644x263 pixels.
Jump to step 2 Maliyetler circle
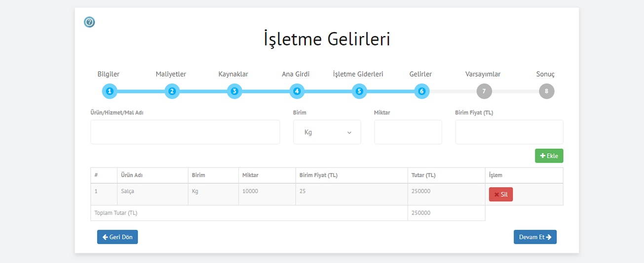coord(172,91)
